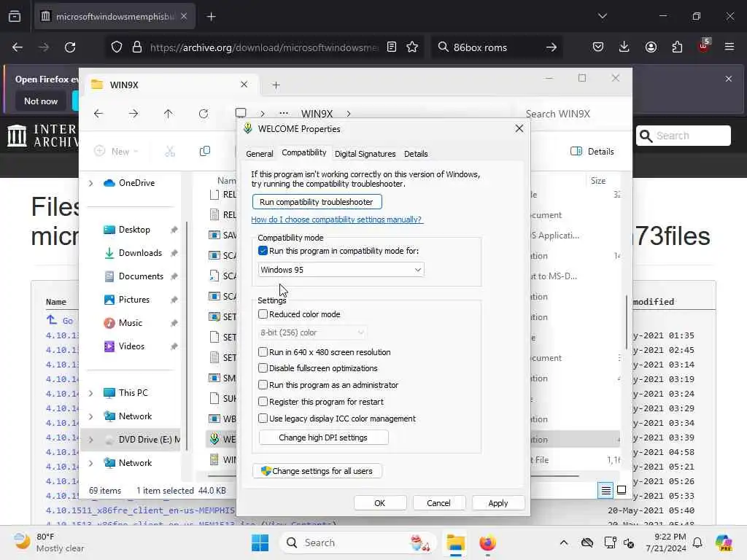Click the uBlock extension icon
This screenshot has width=747, height=560.
tap(704, 46)
